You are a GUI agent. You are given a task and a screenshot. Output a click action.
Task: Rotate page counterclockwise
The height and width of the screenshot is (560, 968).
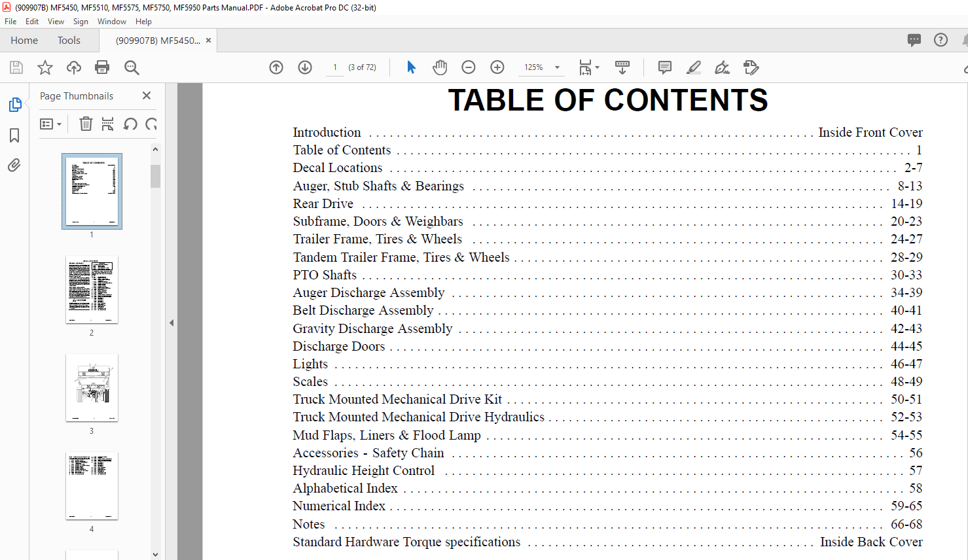pyautogui.click(x=130, y=124)
